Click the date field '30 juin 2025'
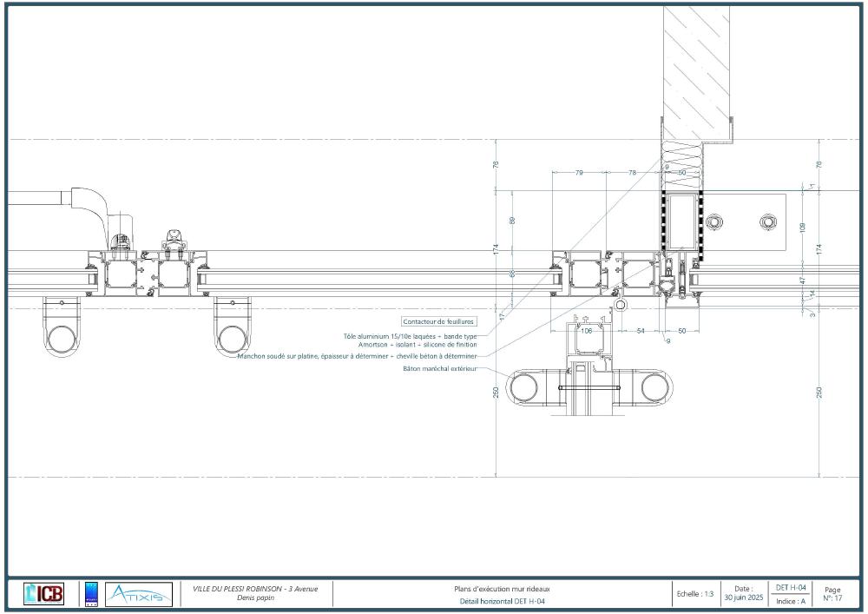Image resolution: width=868 pixels, height=614 pixels. click(x=743, y=594)
